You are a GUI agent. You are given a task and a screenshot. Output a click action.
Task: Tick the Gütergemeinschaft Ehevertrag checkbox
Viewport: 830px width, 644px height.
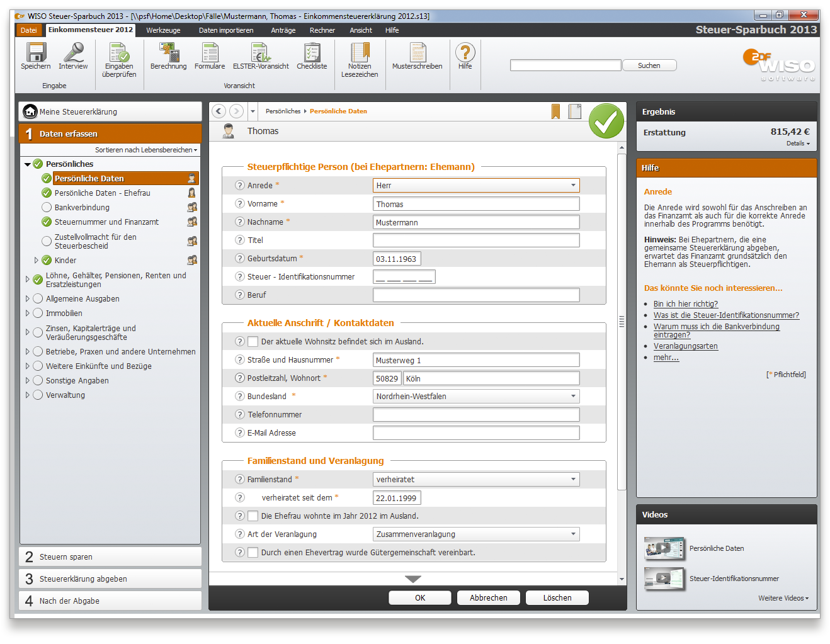point(253,553)
